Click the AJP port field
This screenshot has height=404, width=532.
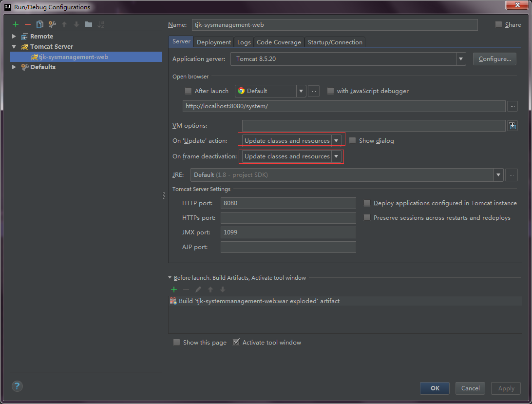(288, 247)
